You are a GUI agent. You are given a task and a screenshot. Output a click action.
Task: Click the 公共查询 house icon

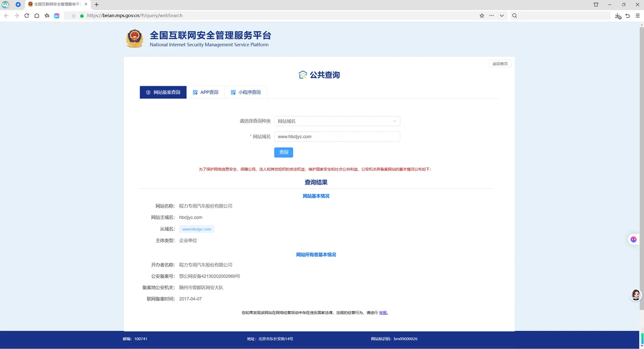303,75
